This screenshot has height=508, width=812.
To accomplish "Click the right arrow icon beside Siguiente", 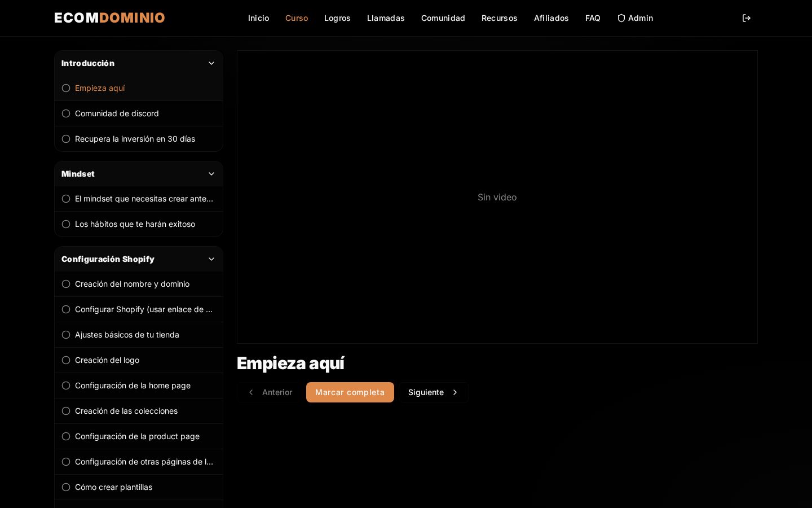I will (x=455, y=392).
